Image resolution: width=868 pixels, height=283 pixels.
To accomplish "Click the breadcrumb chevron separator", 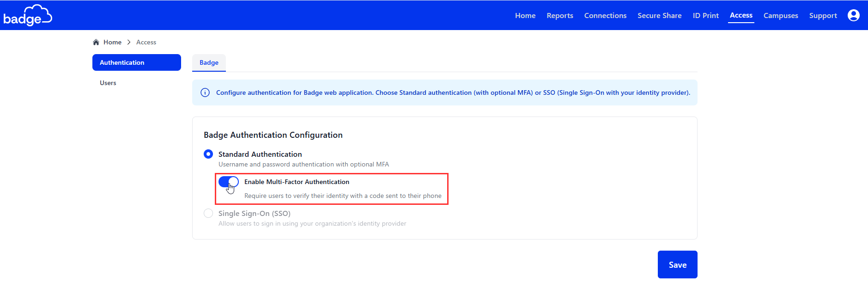I will [129, 42].
